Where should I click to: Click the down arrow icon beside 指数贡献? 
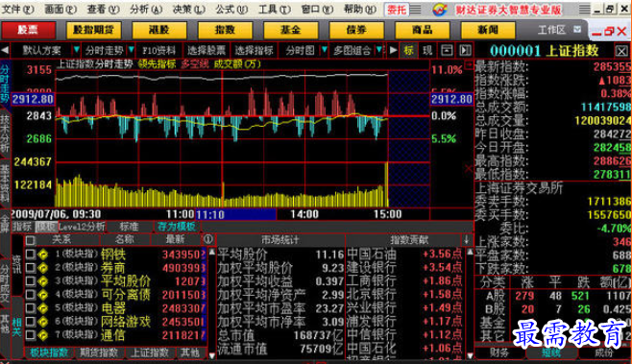coord(467,239)
